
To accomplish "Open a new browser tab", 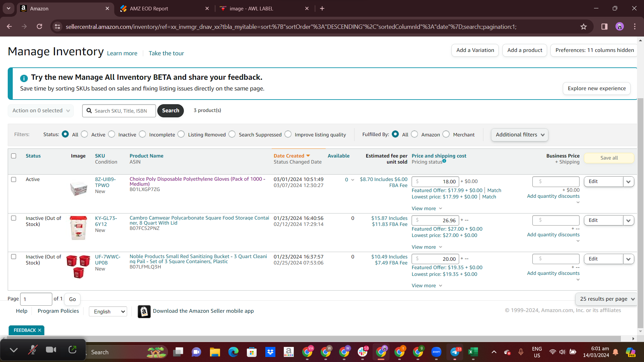I will [322, 8].
